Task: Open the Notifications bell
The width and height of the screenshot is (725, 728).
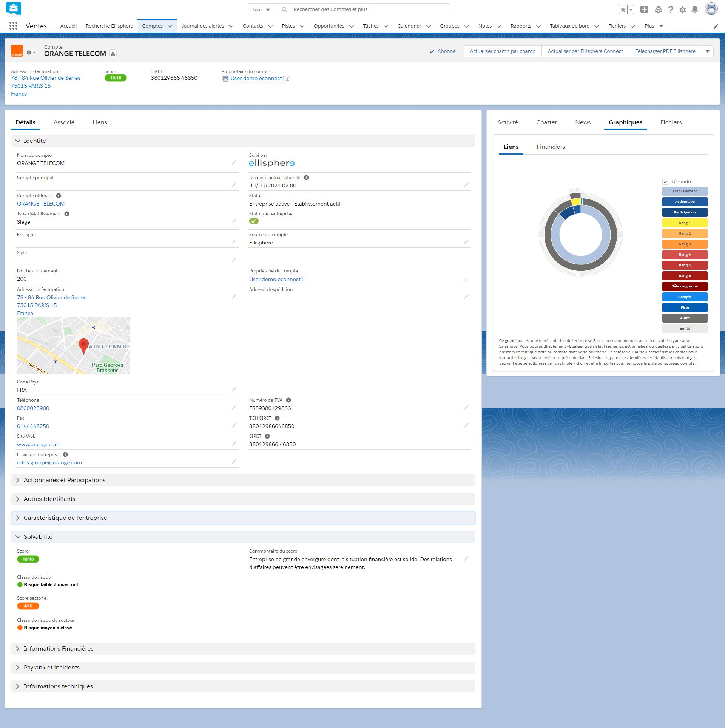Action: coord(694,9)
